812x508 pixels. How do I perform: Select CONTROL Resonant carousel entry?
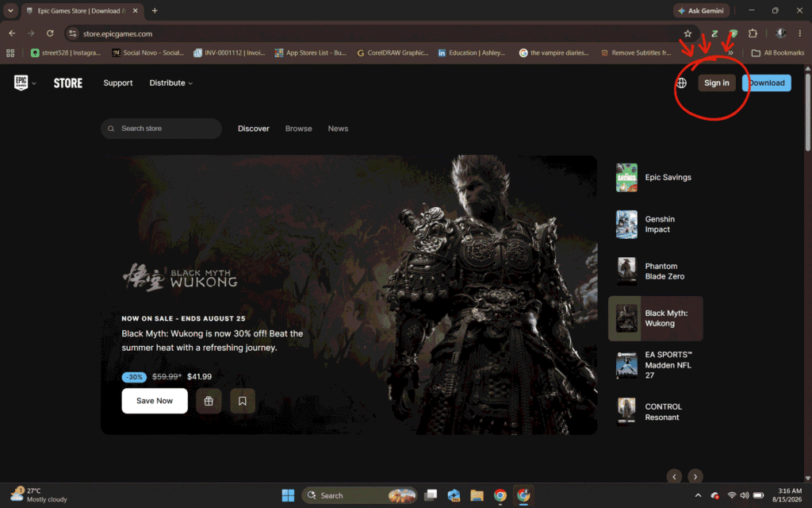pos(655,412)
